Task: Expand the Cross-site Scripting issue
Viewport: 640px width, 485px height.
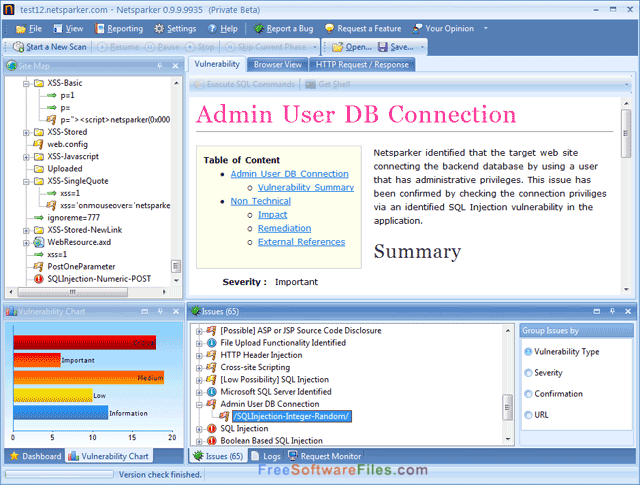Action: [x=199, y=368]
